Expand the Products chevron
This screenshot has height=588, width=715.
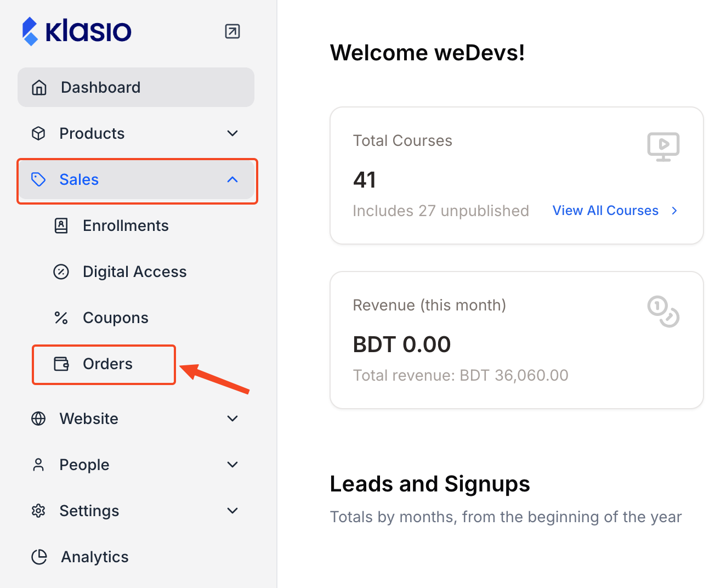pyautogui.click(x=232, y=133)
